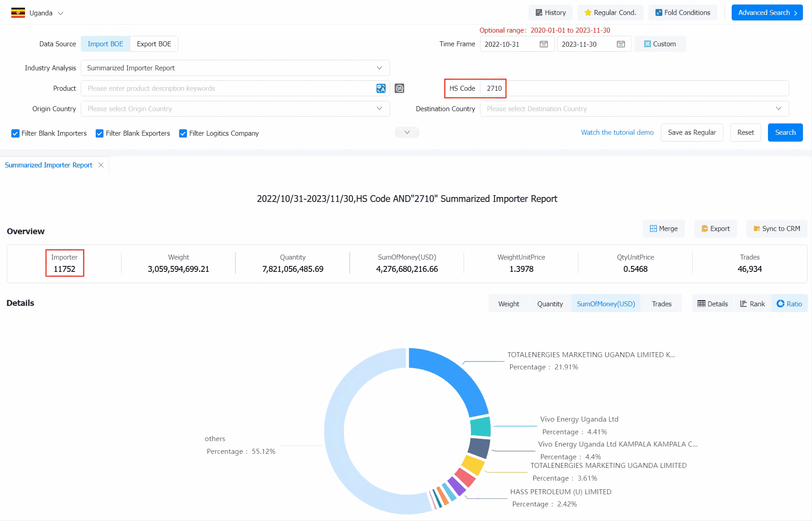The width and height of the screenshot is (812, 521).
Task: Click HASS PETROLEUM (U) LIMITED label
Action: 561,492
